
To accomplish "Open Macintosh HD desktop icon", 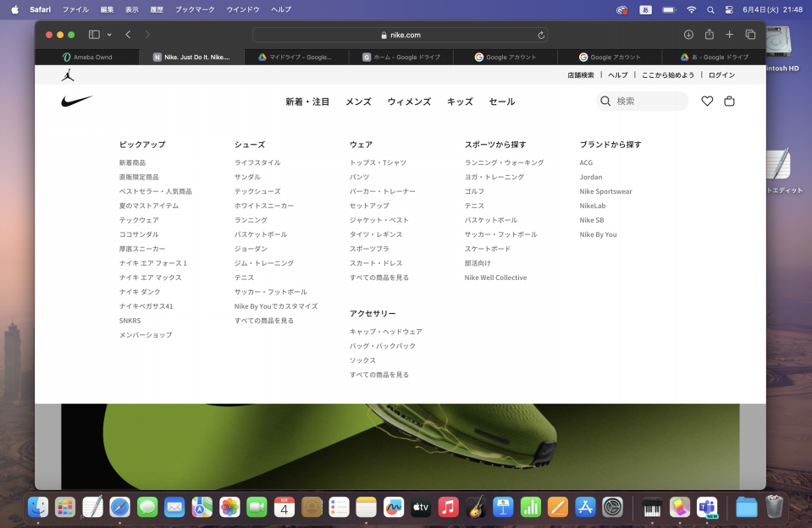I will [780, 49].
